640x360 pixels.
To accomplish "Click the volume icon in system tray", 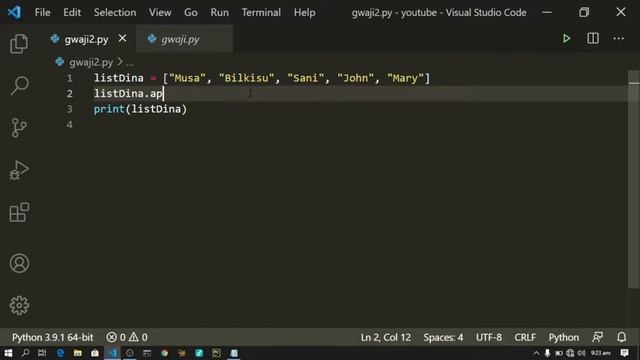I will tap(581, 353).
